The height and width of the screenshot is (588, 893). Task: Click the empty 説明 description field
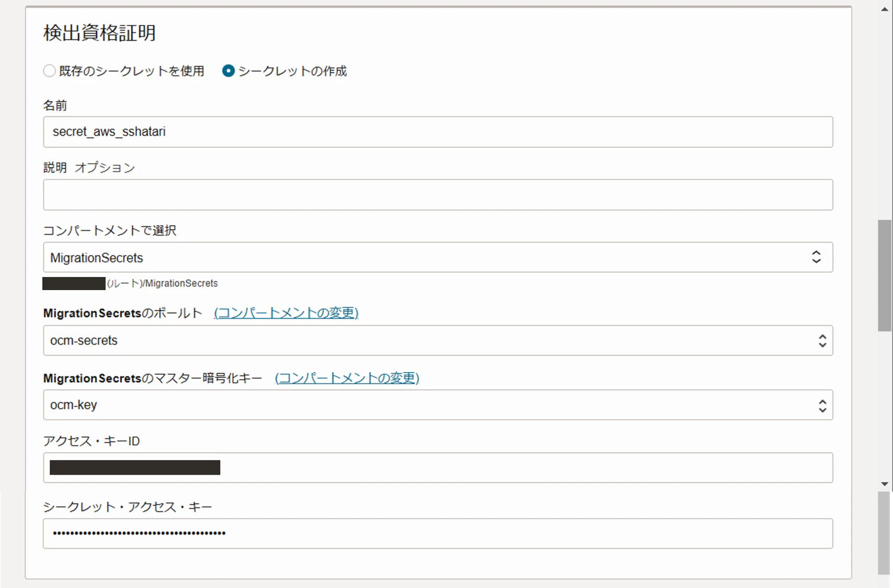click(x=438, y=195)
